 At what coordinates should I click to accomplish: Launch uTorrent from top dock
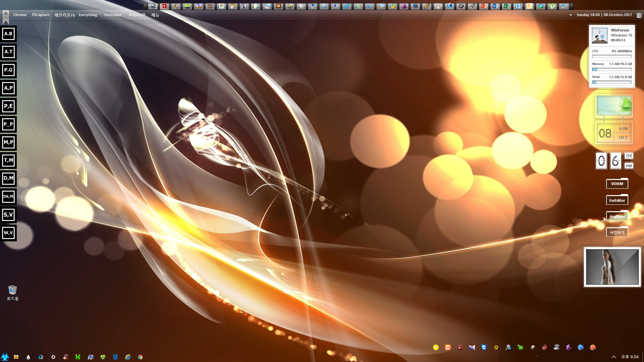click(552, 6)
